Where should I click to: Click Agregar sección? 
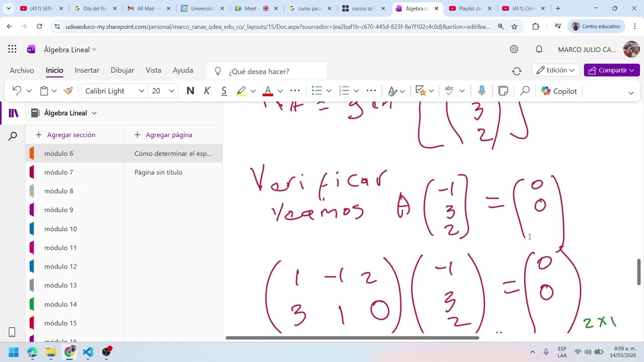coord(65,135)
